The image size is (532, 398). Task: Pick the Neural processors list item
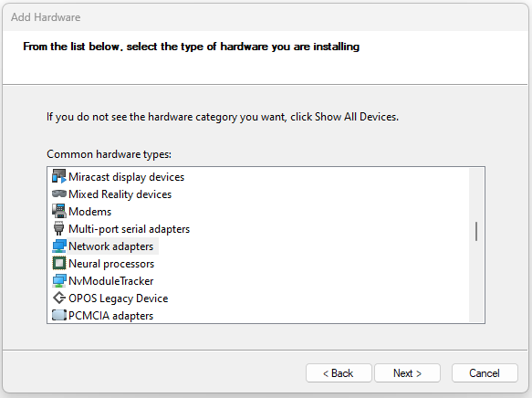(x=111, y=264)
